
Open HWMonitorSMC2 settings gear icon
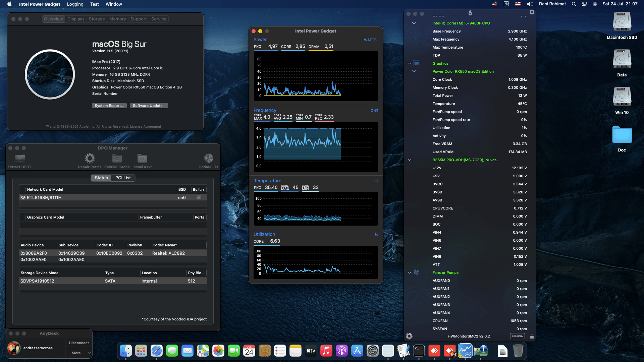pos(409,336)
